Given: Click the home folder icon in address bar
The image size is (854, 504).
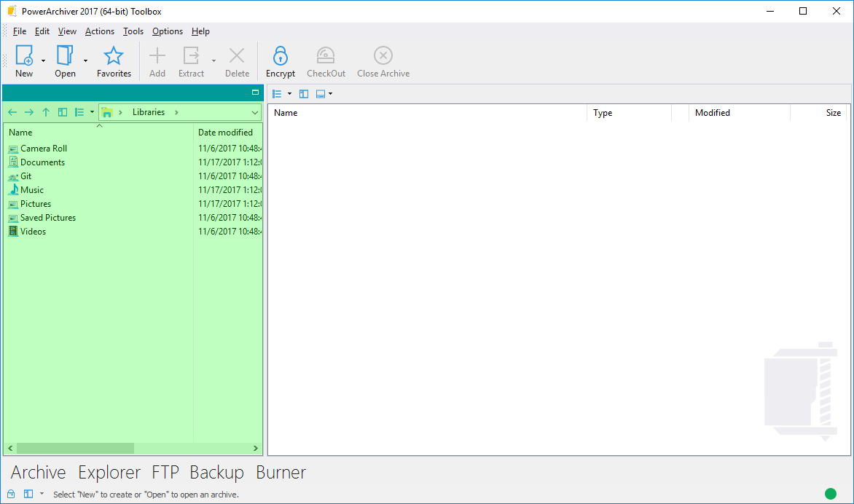Looking at the screenshot, I should pos(107,112).
